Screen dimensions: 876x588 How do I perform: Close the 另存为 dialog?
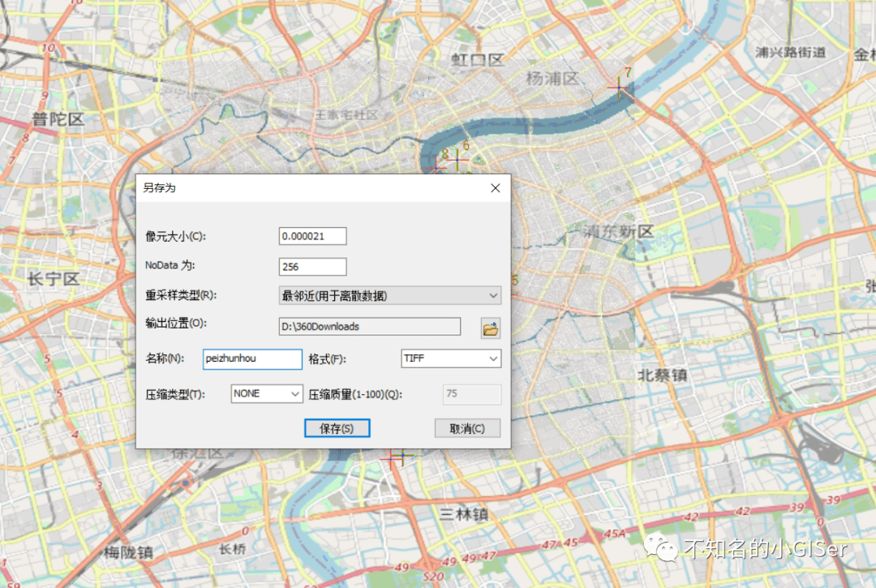tap(495, 187)
